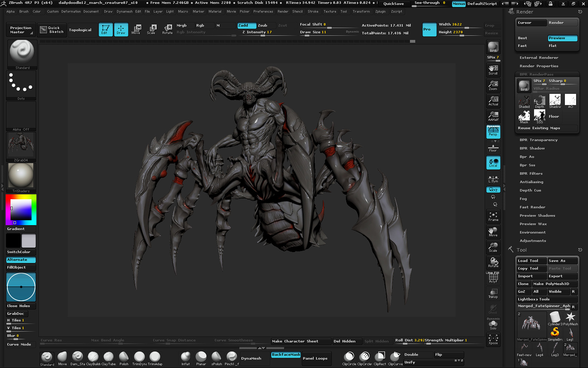The height and width of the screenshot is (368, 588).
Task: Click Make Character Sheet button
Action: [x=301, y=341]
